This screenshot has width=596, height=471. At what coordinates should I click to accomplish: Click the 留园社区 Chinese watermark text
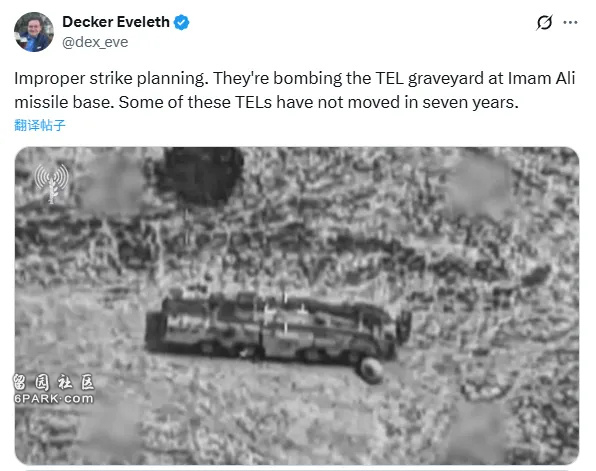[x=53, y=382]
